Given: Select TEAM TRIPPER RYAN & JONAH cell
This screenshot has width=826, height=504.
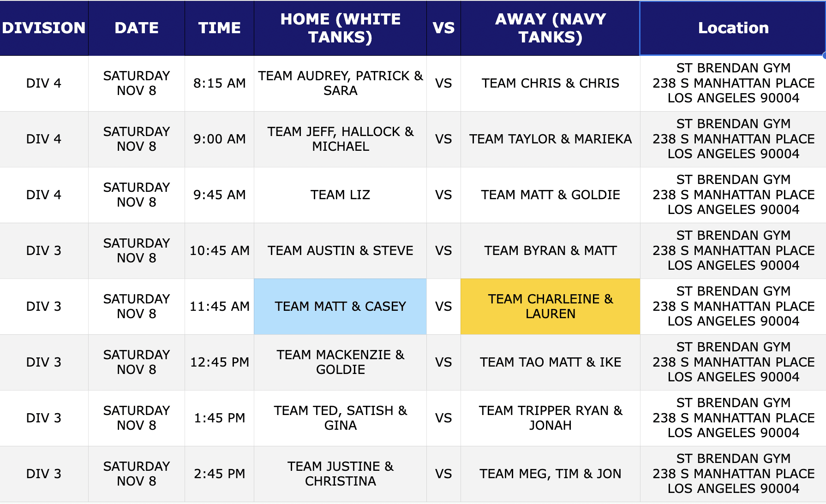Looking at the screenshot, I should (550, 418).
